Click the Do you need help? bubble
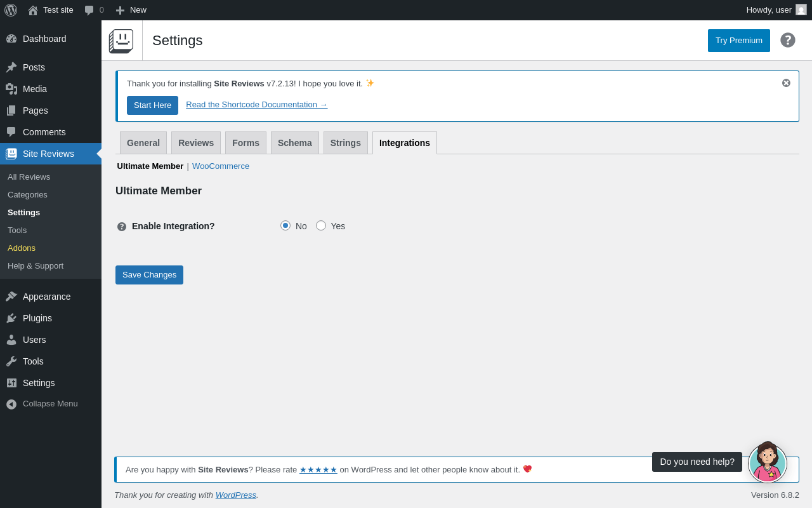 [x=697, y=462]
